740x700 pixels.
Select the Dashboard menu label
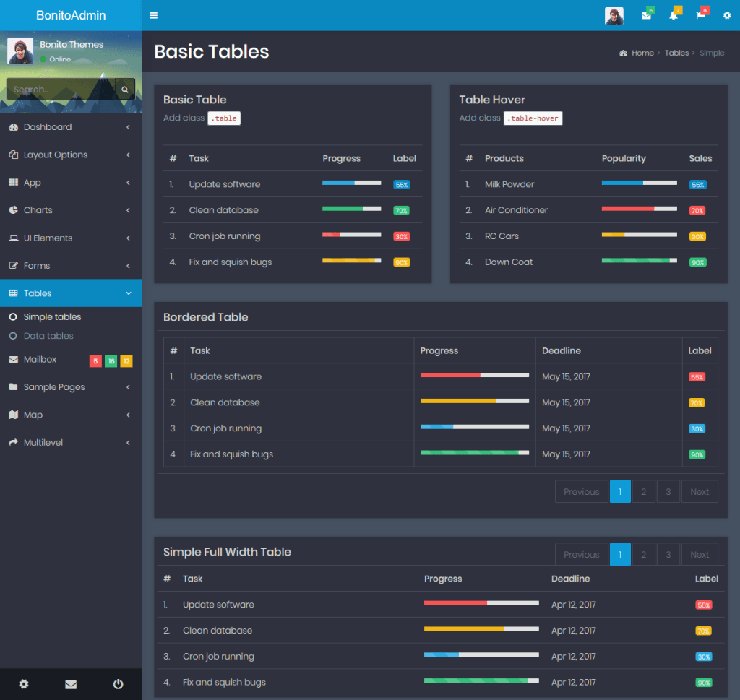tap(48, 127)
